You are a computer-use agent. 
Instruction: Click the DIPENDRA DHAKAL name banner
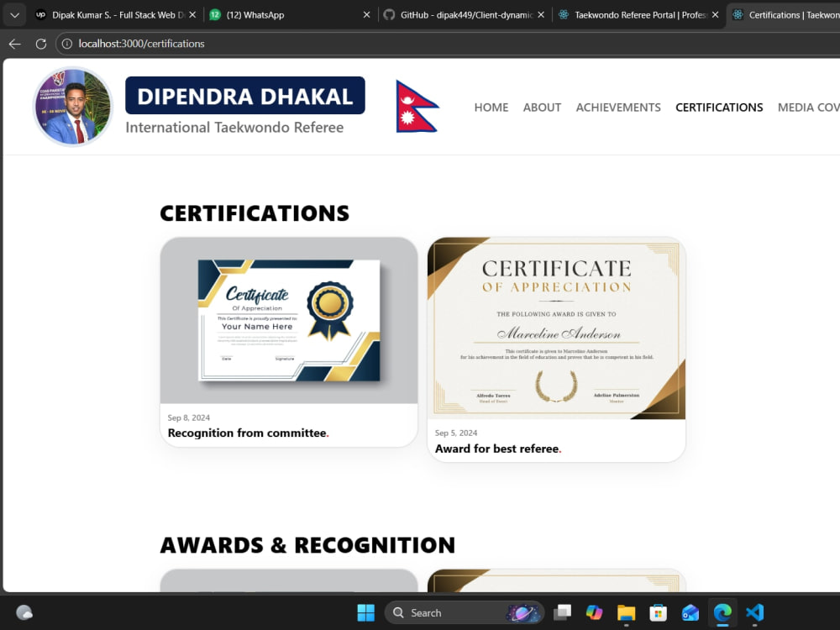(x=244, y=96)
